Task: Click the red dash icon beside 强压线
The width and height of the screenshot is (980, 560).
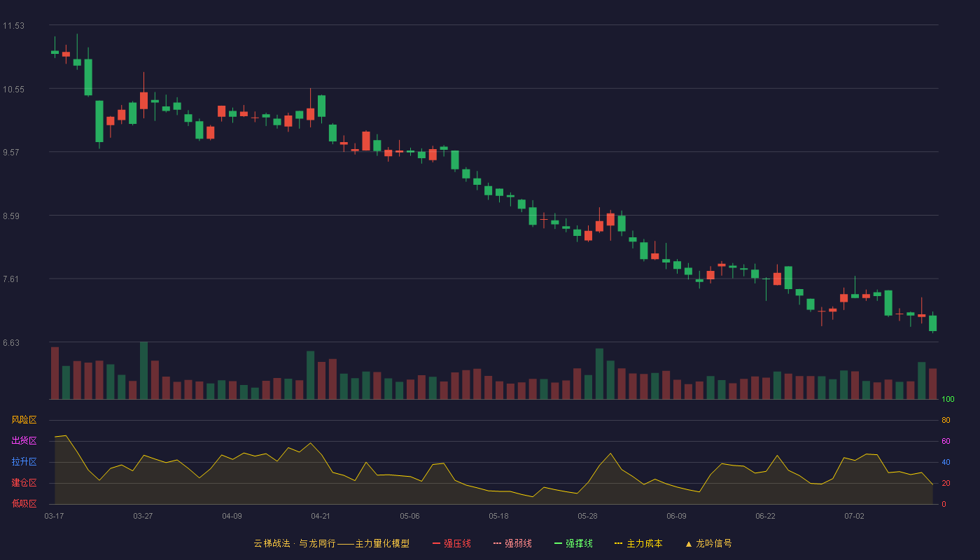Action: pyautogui.click(x=436, y=543)
